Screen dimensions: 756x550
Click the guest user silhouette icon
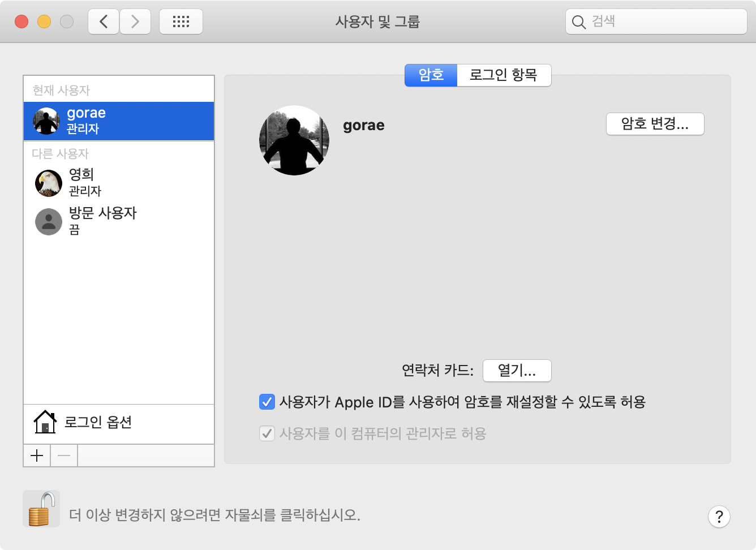click(x=49, y=222)
